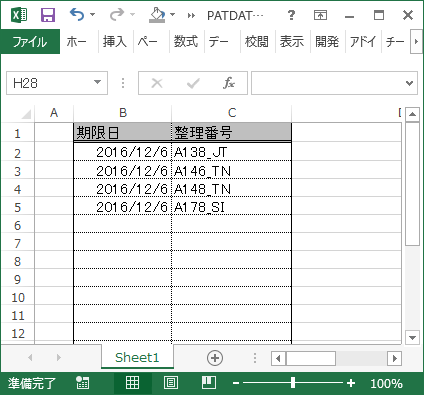
Task: Open Excel Help question mark
Action: point(291,15)
